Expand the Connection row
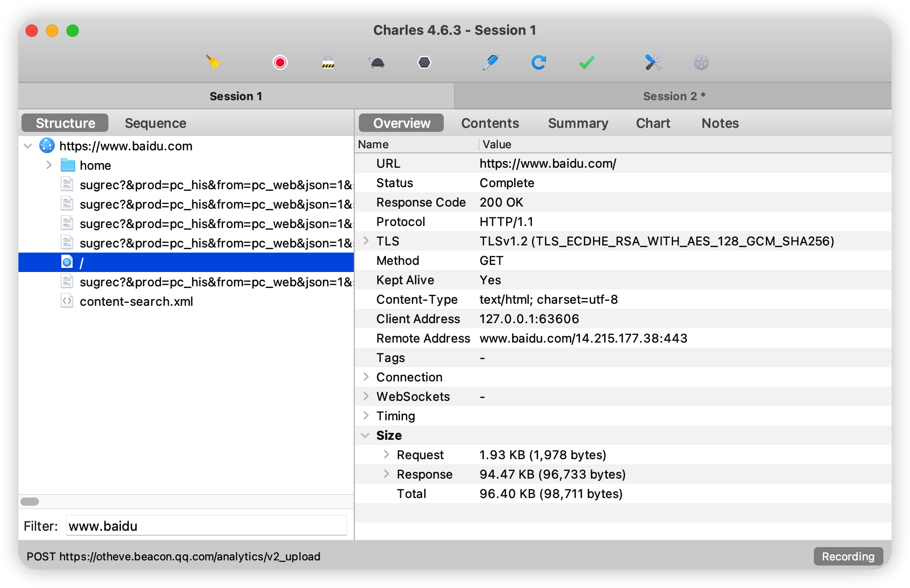Viewport: 910px width, 588px height. [366, 377]
